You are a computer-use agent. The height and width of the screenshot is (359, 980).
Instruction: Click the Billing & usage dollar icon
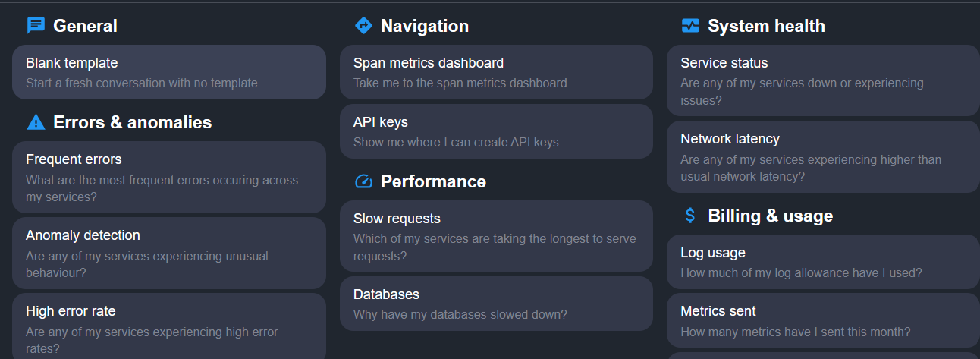(690, 216)
